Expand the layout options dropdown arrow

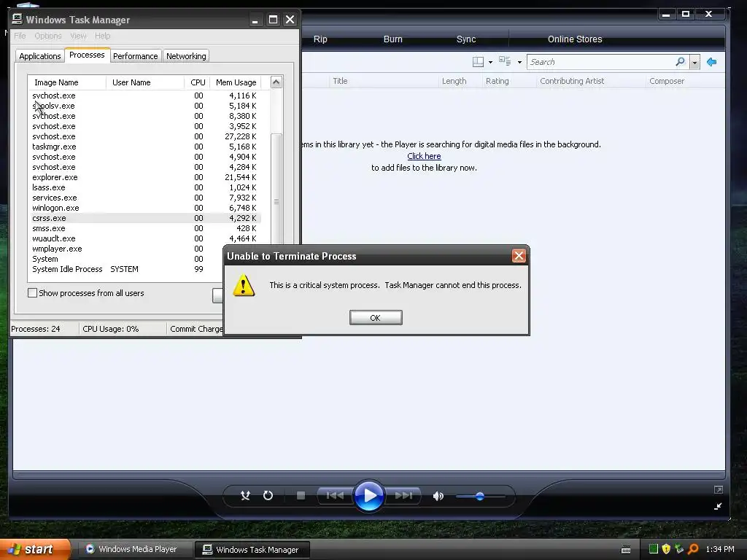coord(491,63)
